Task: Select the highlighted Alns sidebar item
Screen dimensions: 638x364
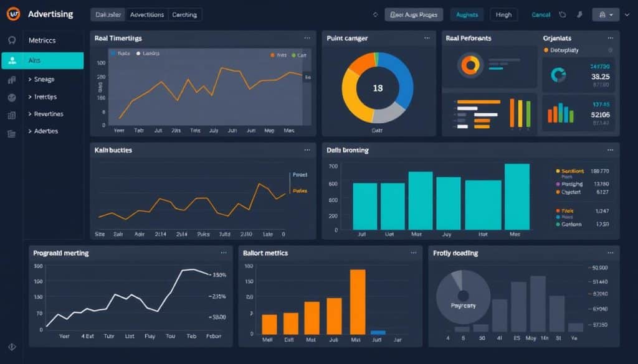Action: point(42,60)
